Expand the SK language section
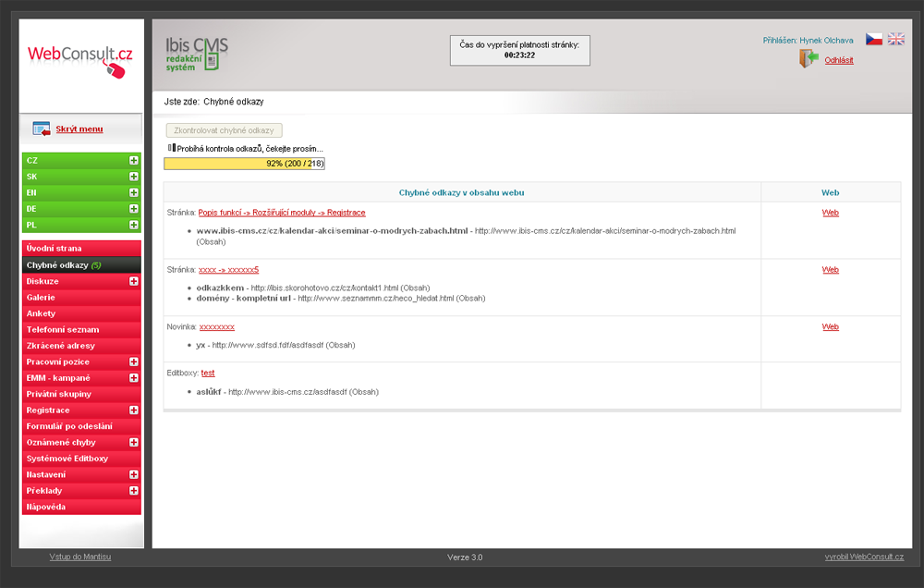This screenshot has width=924, height=588. (134, 177)
